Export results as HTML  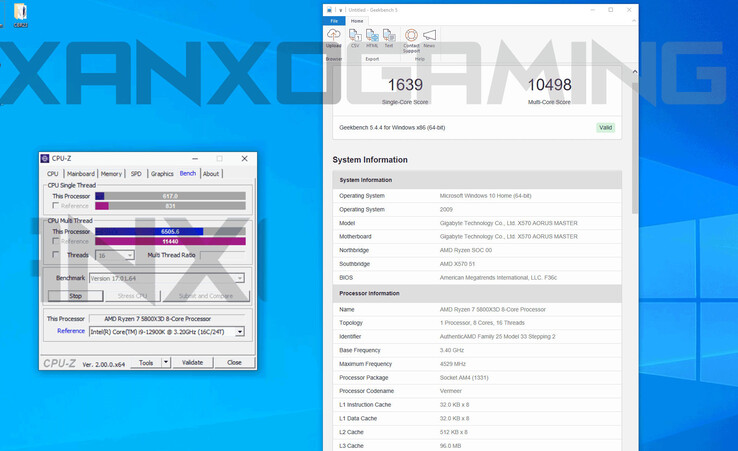372,37
